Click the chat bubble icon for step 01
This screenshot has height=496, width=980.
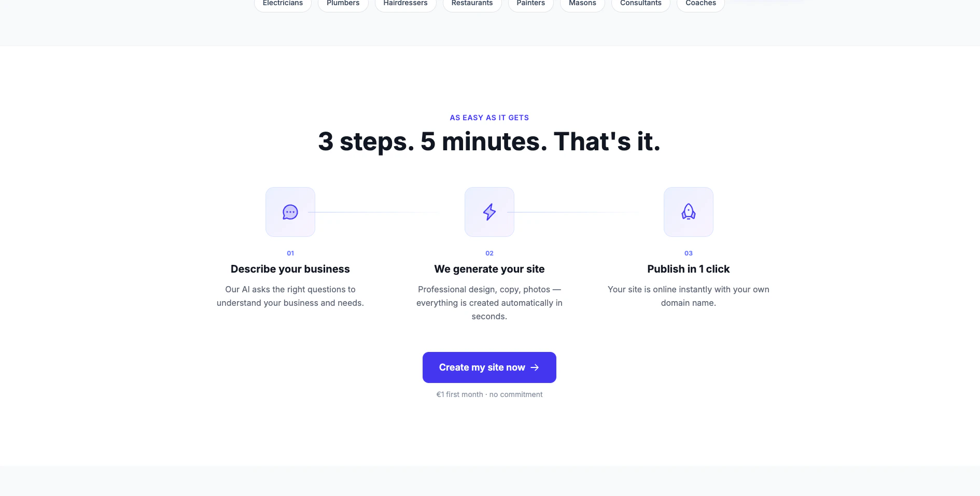[290, 212]
